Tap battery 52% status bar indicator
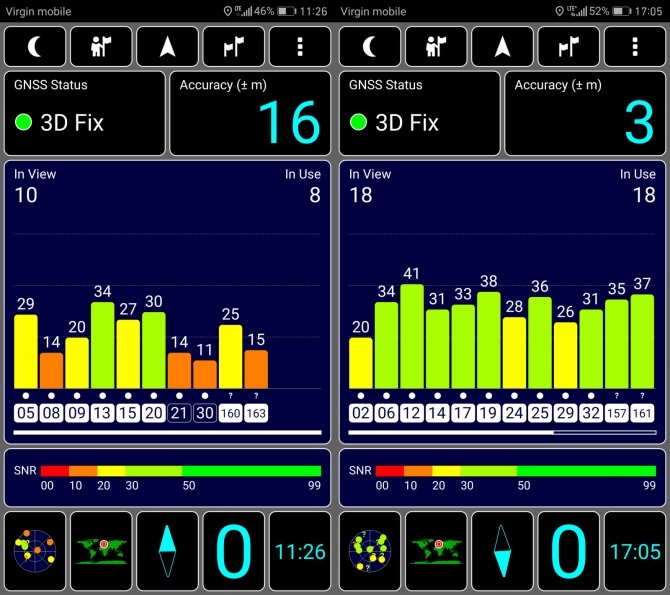 (610, 11)
